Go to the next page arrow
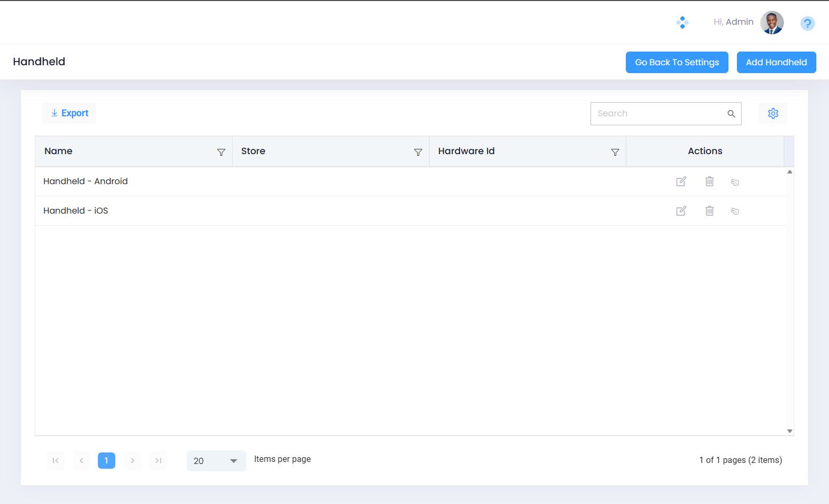This screenshot has height=504, width=829. (133, 461)
